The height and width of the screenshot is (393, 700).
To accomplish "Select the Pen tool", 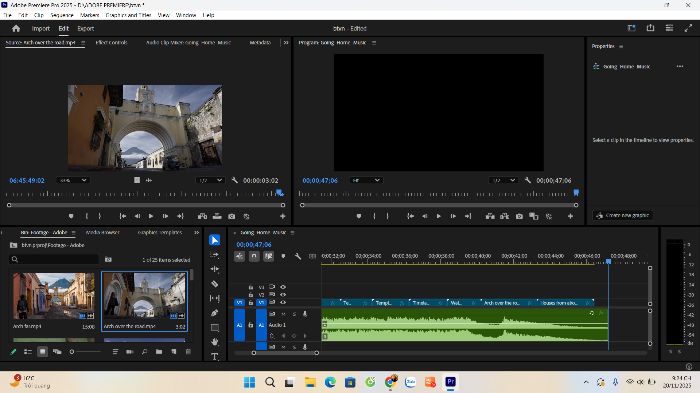I will pyautogui.click(x=215, y=313).
